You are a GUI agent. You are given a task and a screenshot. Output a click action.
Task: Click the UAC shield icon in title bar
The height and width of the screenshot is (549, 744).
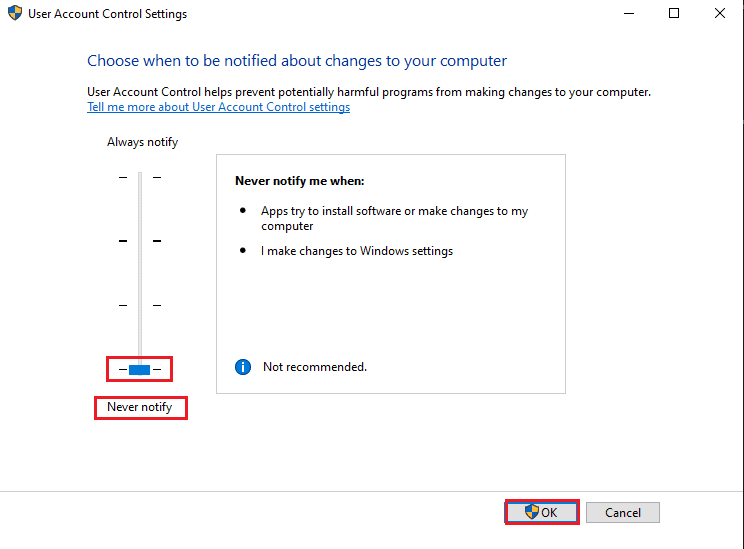(x=16, y=14)
